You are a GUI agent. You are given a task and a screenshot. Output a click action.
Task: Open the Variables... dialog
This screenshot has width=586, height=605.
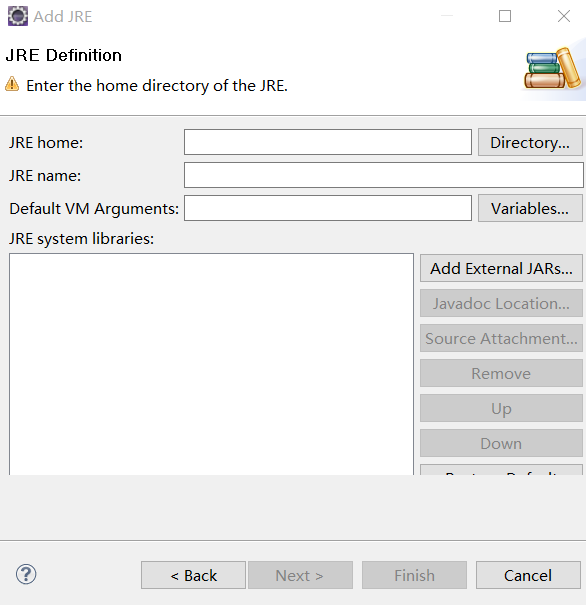coord(530,208)
